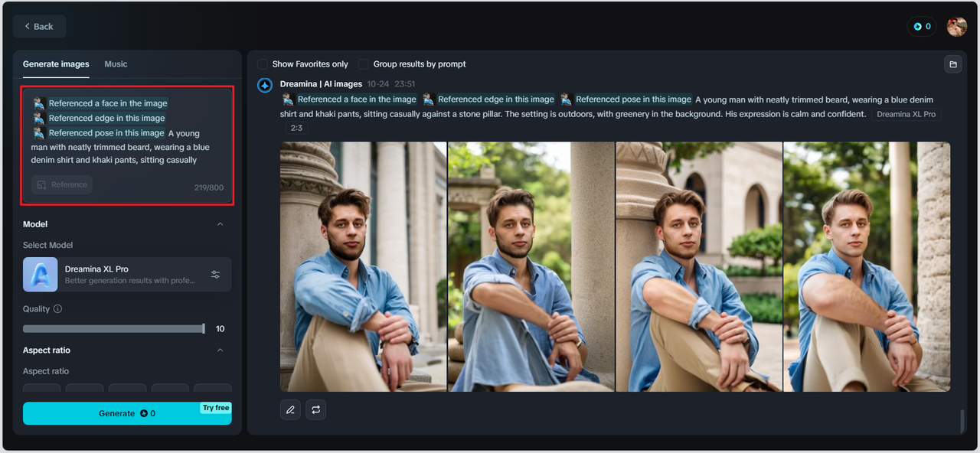Viewport: 980px width, 453px height.
Task: Open the credits counter showing 0
Action: 923,27
